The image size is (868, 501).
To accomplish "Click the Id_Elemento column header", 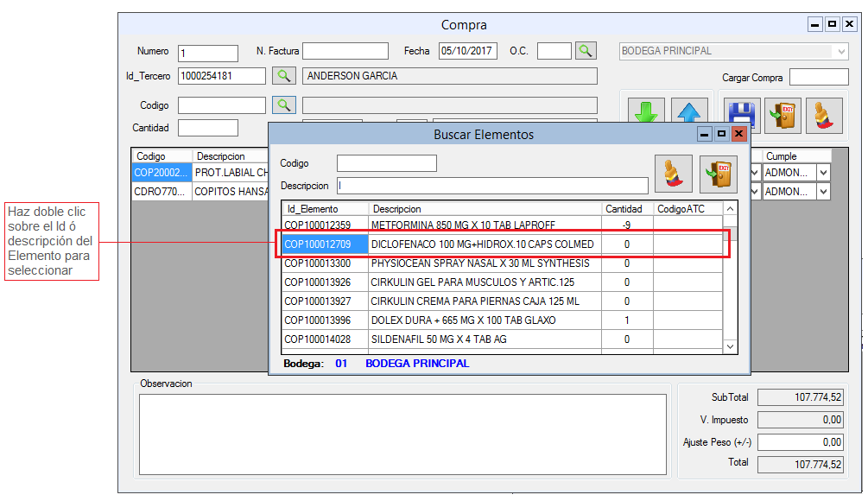I will pos(325,209).
